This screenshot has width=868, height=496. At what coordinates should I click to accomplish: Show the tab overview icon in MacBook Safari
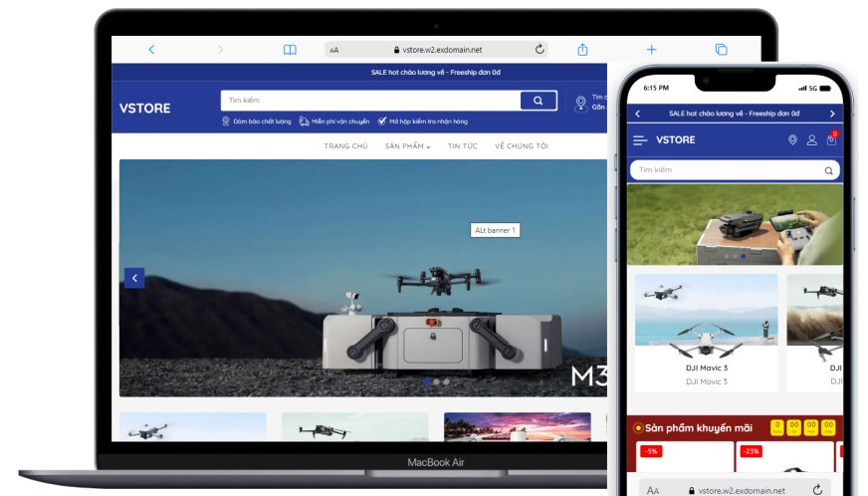(x=721, y=50)
